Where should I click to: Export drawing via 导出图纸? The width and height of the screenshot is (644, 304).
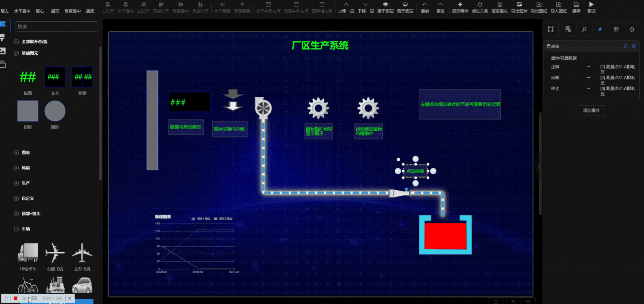[x=539, y=7]
